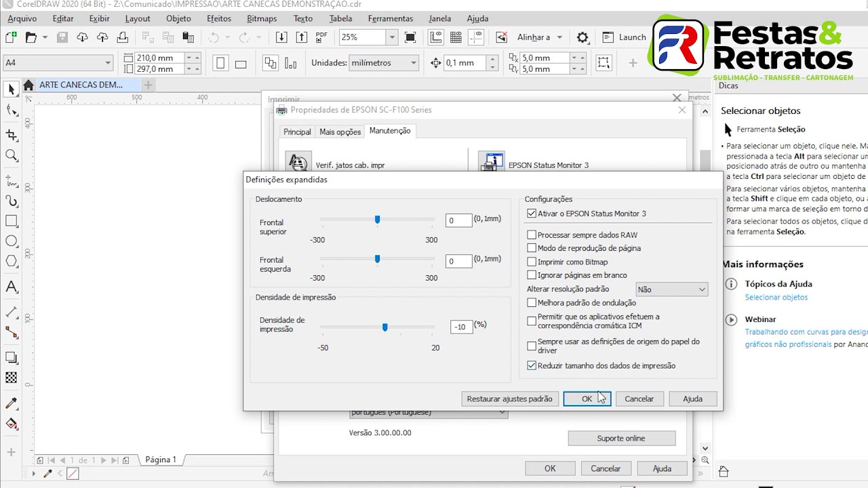Open the Unidades milímetros dropdown
The height and width of the screenshot is (488, 868).
tap(384, 63)
